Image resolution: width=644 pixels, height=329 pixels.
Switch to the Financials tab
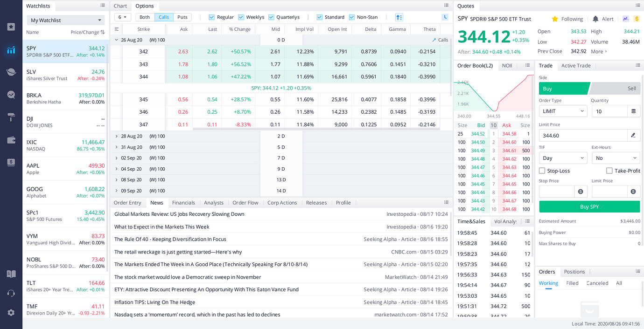tap(183, 203)
